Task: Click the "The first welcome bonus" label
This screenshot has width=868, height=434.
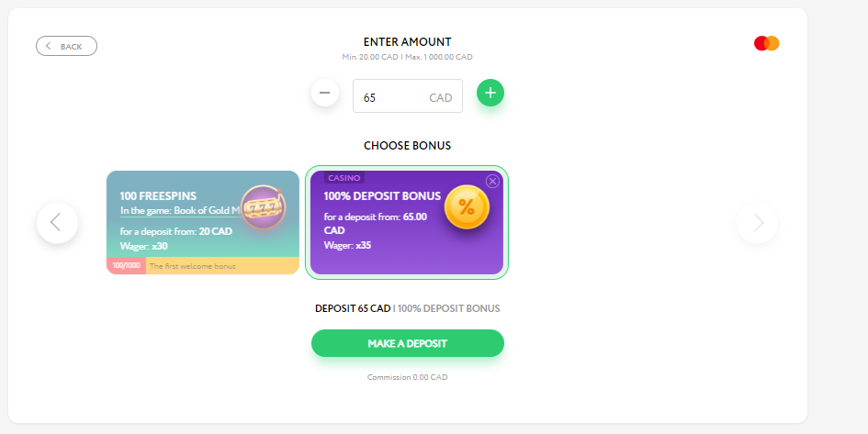Action: tap(193, 266)
